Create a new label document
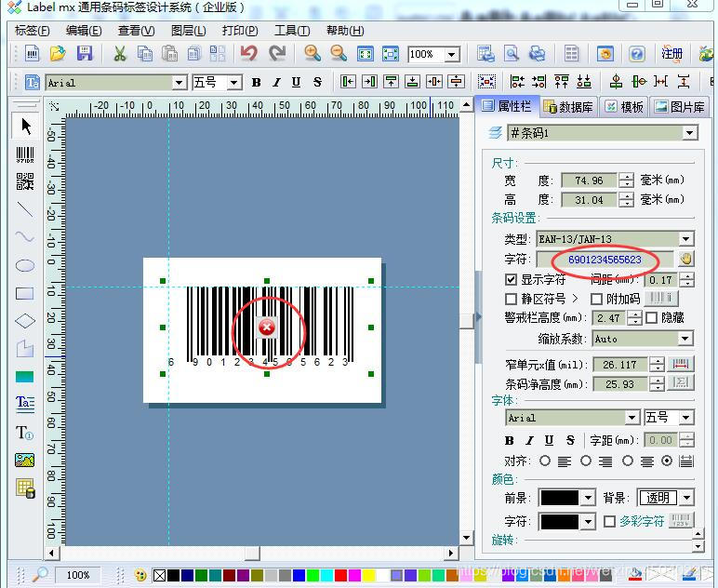 [x=32, y=54]
